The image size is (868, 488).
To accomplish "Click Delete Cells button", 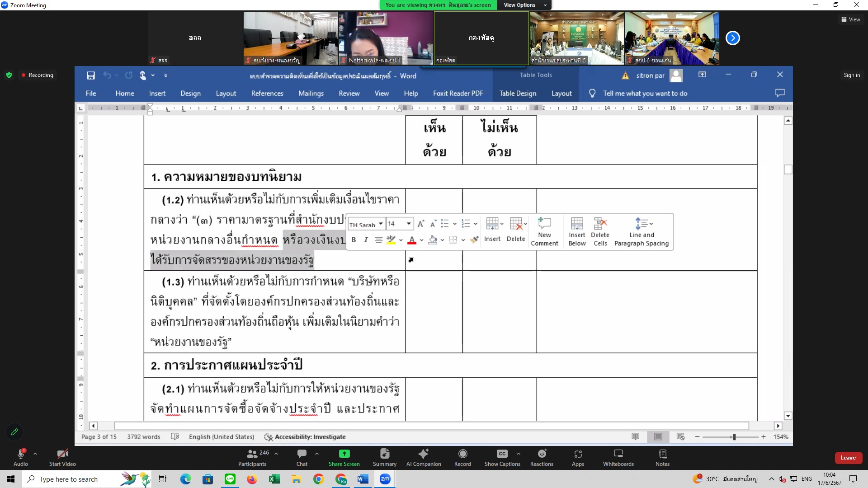I will point(600,232).
